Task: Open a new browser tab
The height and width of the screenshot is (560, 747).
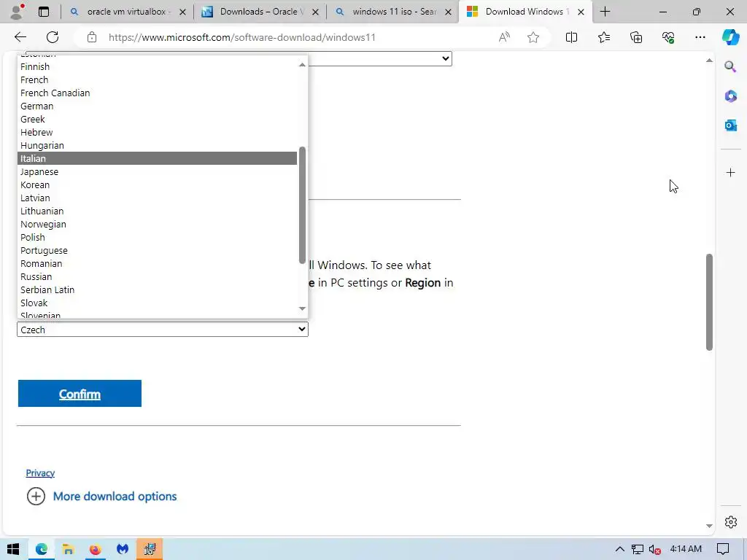Action: pyautogui.click(x=605, y=12)
